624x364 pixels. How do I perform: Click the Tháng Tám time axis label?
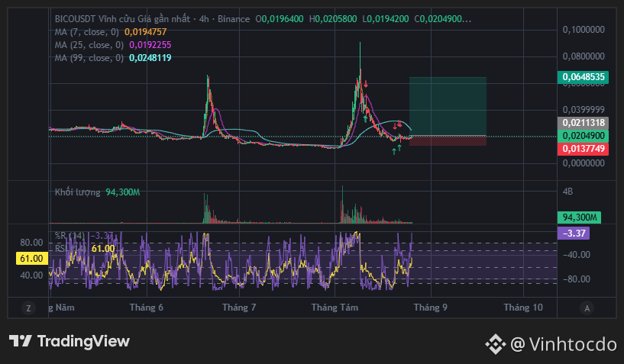335,308
